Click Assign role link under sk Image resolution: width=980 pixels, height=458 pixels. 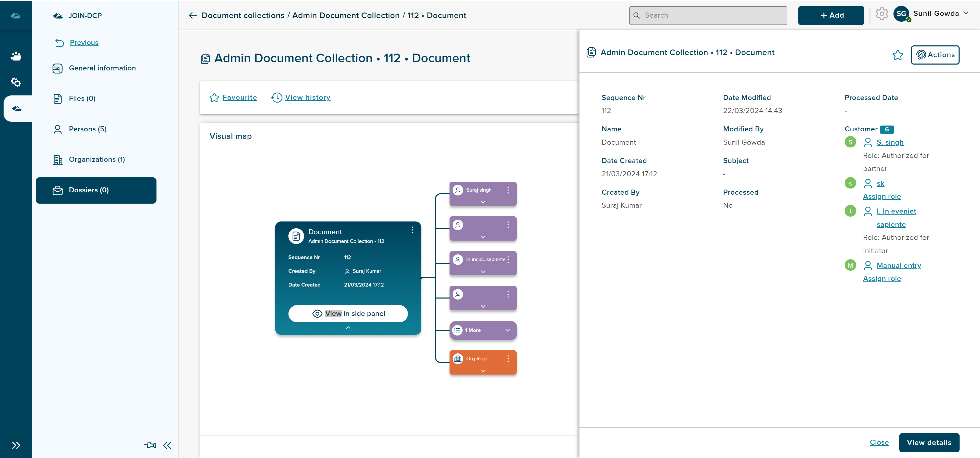[x=881, y=196]
